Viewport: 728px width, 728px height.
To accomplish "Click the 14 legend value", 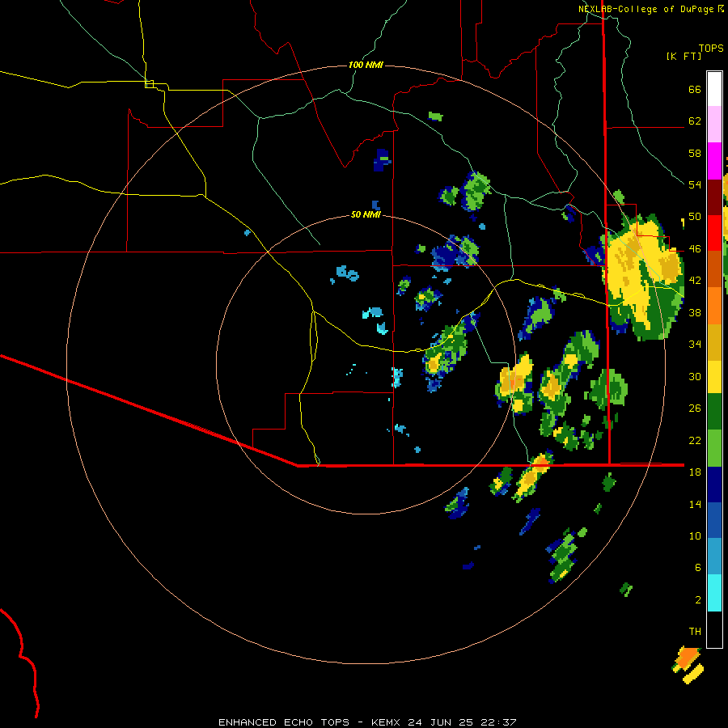I will [695, 504].
